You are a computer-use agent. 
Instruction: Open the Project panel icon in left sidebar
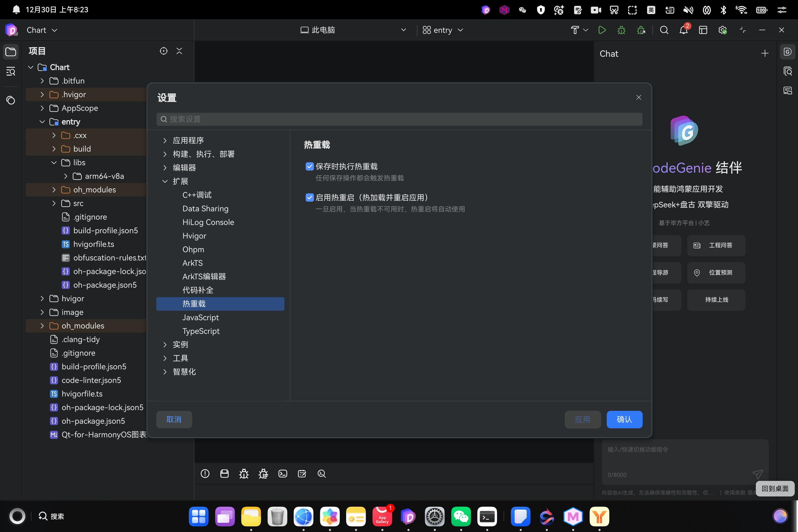[x=10, y=52]
